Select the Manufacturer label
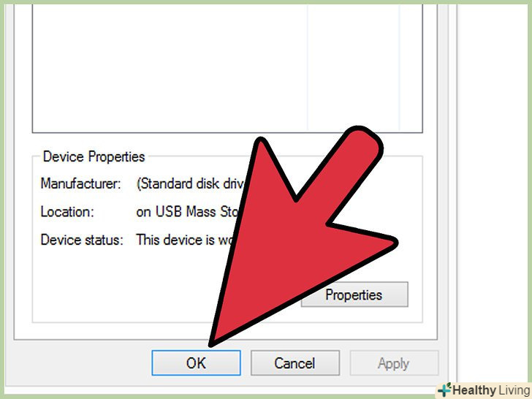This screenshot has height=399, width=532. pos(80,183)
